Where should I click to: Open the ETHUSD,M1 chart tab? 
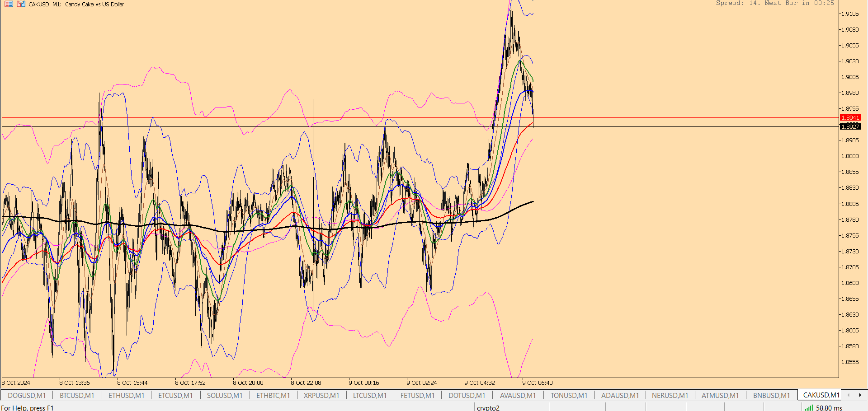(x=126, y=396)
